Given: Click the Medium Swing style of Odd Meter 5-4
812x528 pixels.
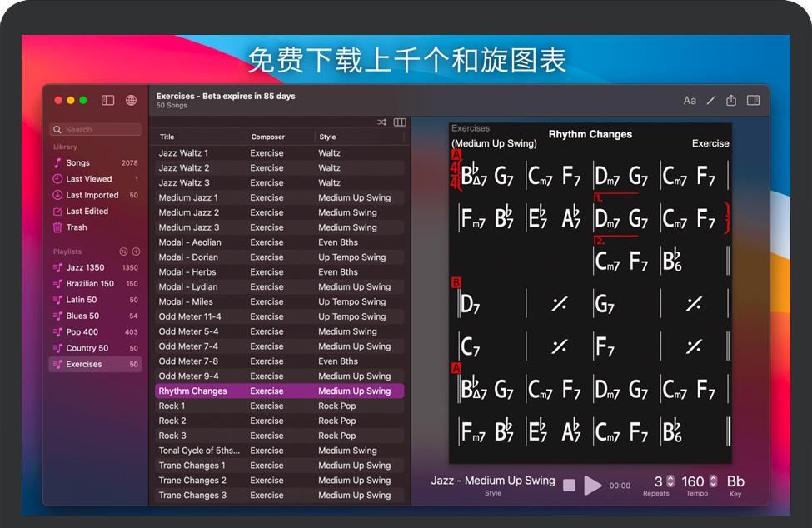Looking at the screenshot, I should coord(347,331).
